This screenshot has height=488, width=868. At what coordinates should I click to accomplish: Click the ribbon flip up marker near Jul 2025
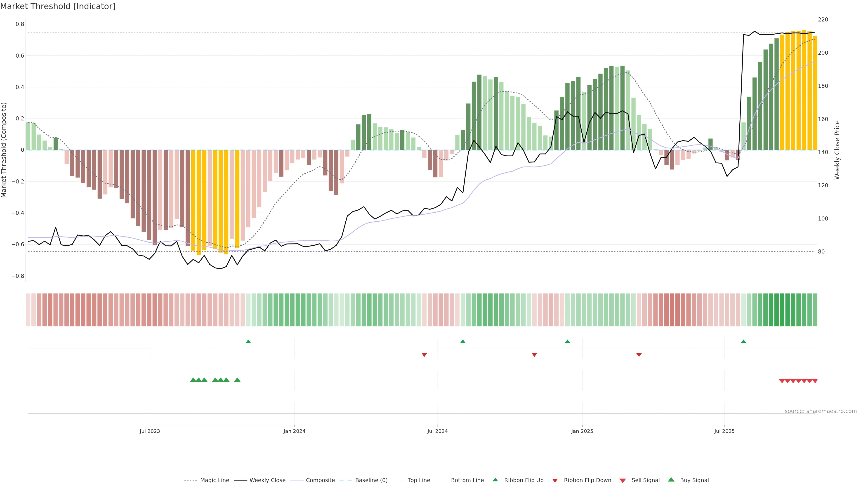pyautogui.click(x=743, y=342)
